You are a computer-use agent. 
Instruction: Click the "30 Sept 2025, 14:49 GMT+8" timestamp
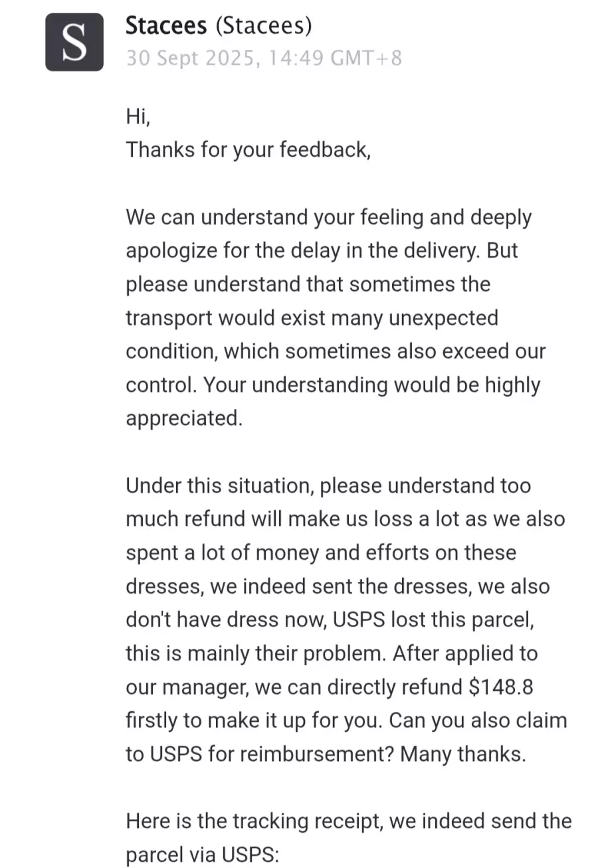tap(264, 58)
